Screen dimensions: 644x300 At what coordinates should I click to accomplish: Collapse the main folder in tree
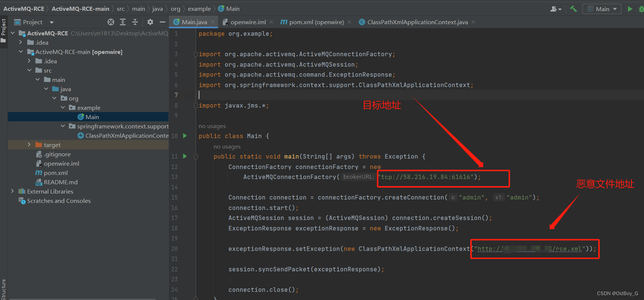(38, 80)
